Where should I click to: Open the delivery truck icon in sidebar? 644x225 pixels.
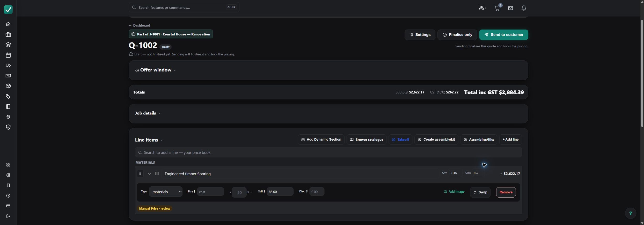pos(8,66)
